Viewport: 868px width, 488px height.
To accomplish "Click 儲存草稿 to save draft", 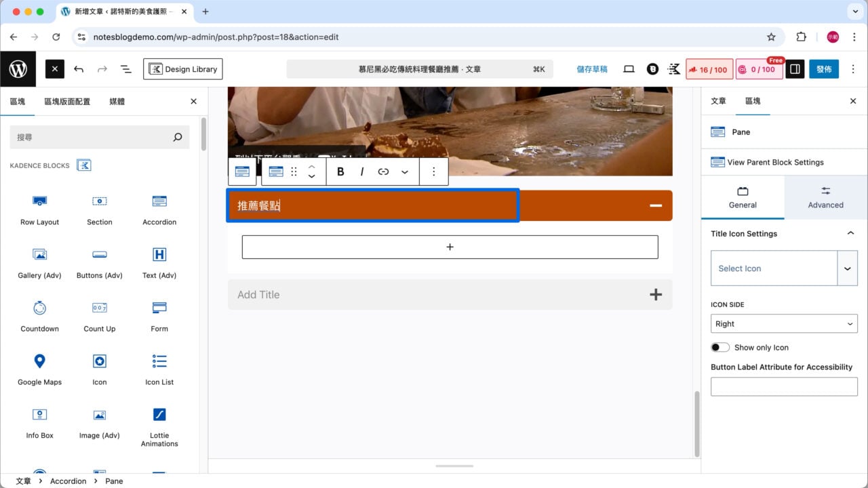I will 591,69.
